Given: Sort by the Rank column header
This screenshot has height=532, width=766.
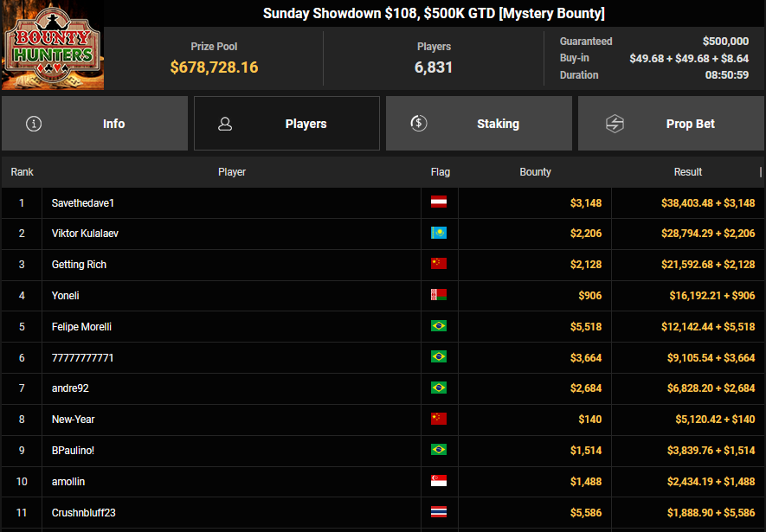Looking at the screenshot, I should 22,172.
